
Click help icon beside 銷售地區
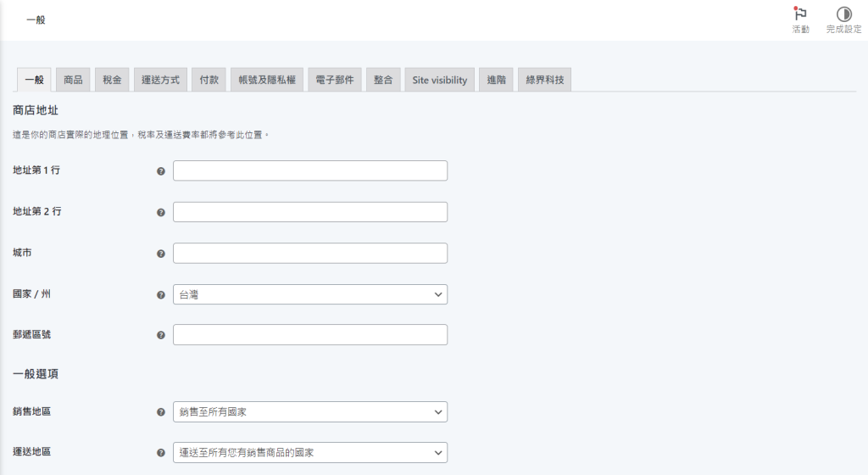161,412
